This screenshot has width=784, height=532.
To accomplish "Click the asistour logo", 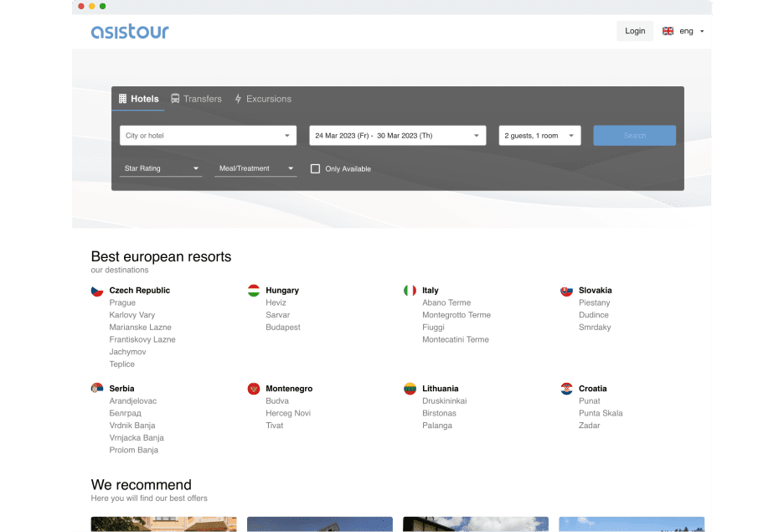I will click(x=130, y=32).
